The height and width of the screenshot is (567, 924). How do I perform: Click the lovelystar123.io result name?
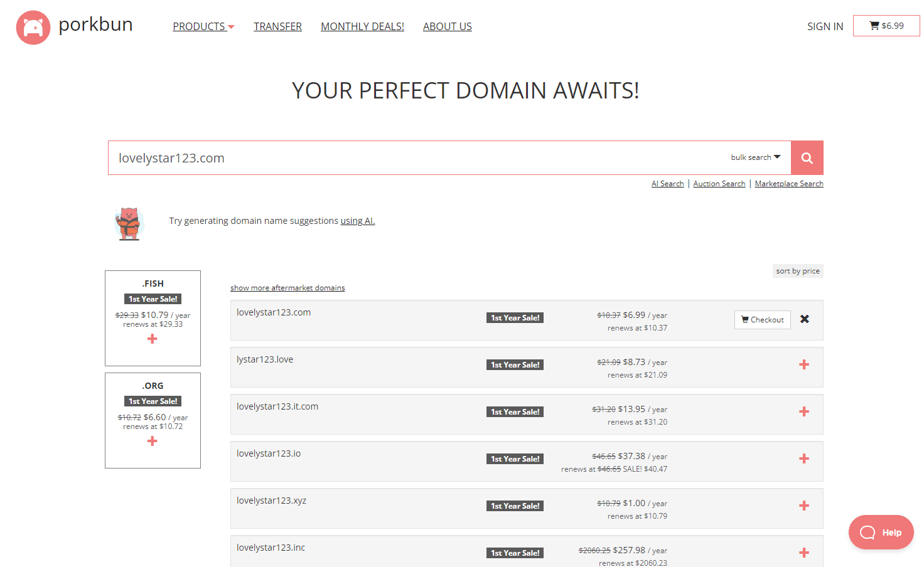click(269, 453)
